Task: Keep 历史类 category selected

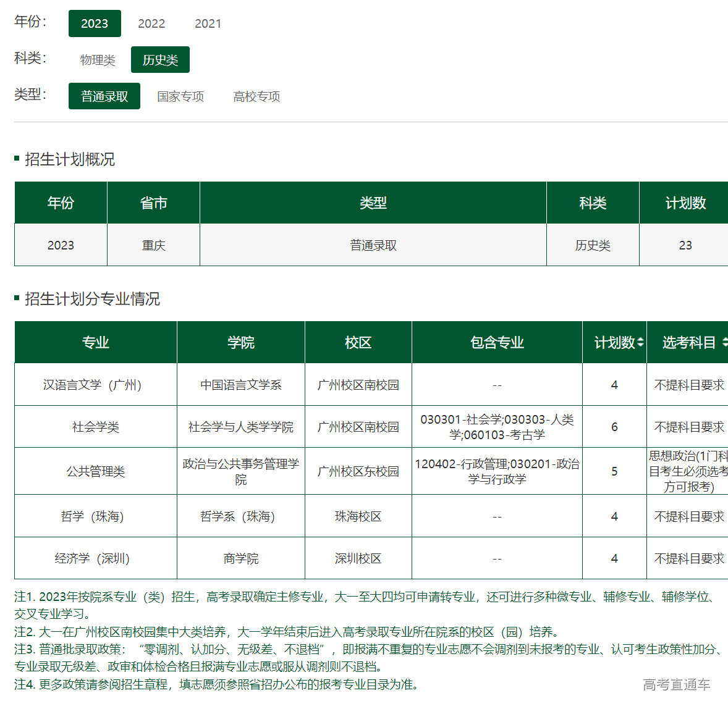Action: tap(160, 59)
